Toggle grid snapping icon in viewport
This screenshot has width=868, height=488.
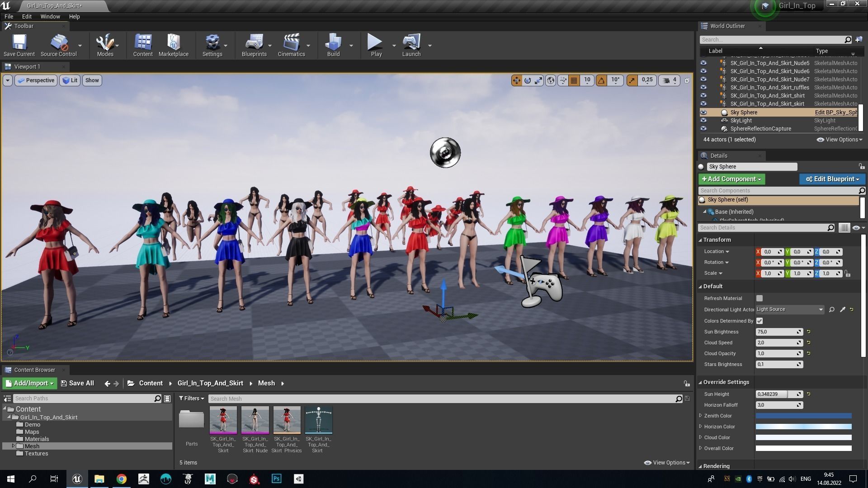point(574,80)
